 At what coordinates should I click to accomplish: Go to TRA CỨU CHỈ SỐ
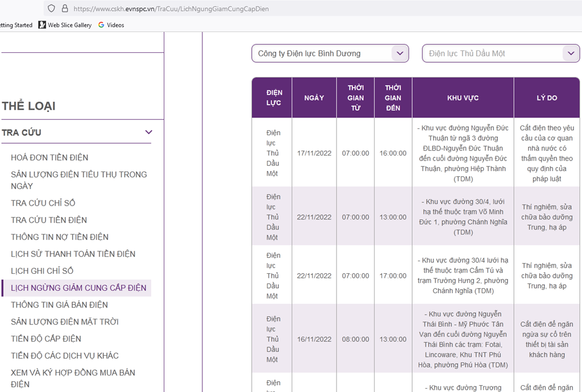[x=43, y=203]
